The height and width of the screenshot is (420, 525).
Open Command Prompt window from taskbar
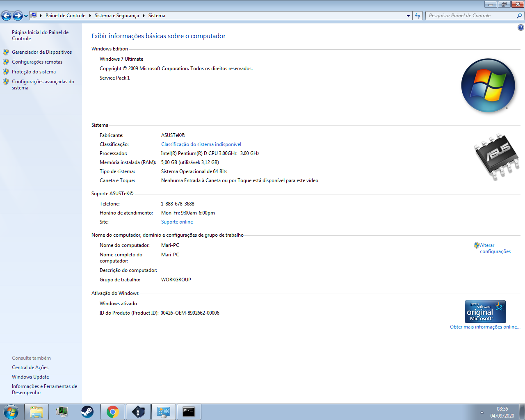click(x=189, y=412)
